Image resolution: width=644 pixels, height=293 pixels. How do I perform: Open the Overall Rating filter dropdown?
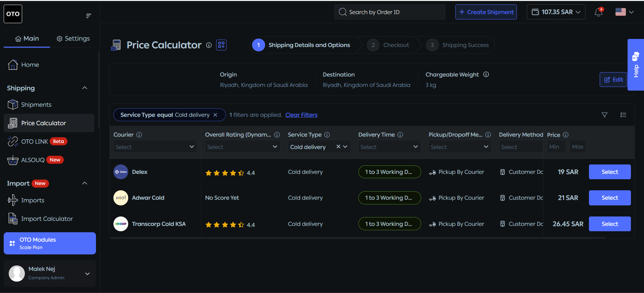[243, 147]
